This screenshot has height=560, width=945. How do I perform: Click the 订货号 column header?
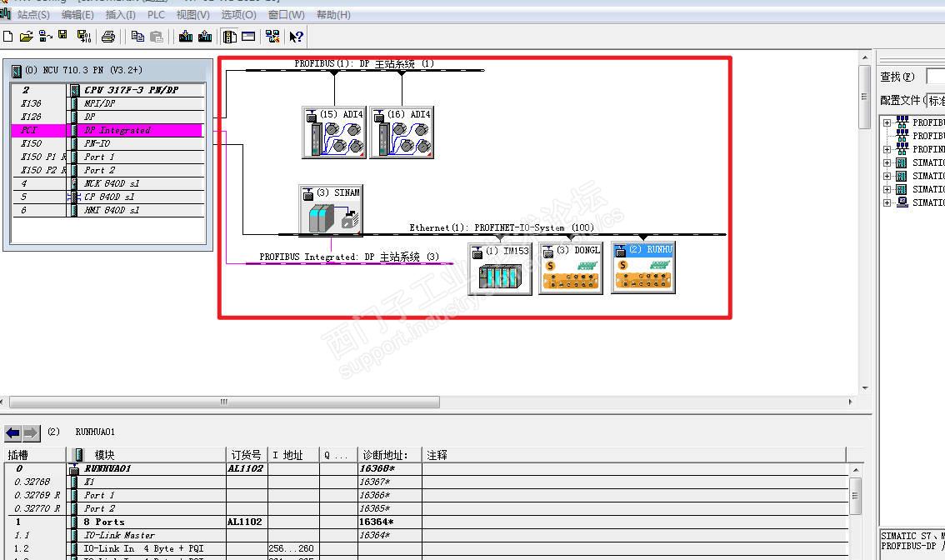[247, 455]
